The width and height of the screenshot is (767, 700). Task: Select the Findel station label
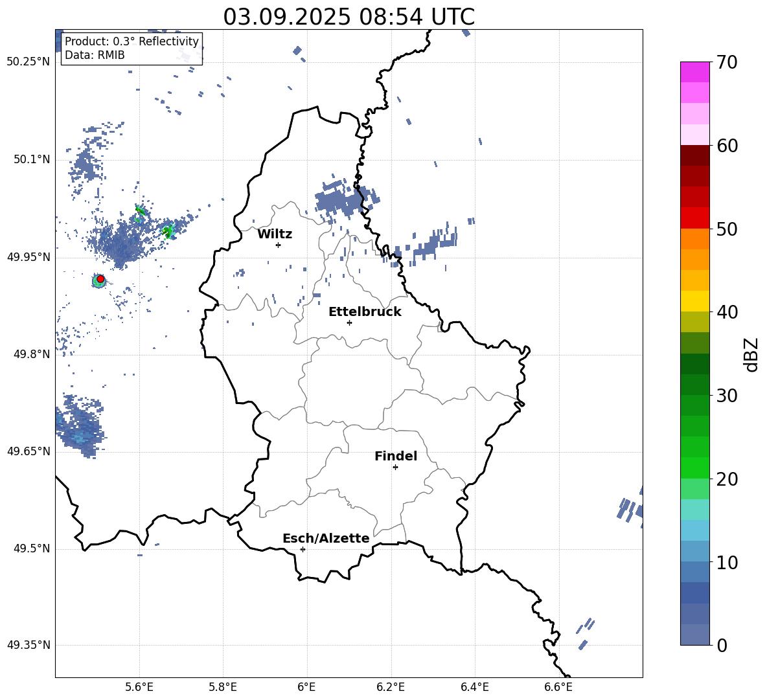396,456
